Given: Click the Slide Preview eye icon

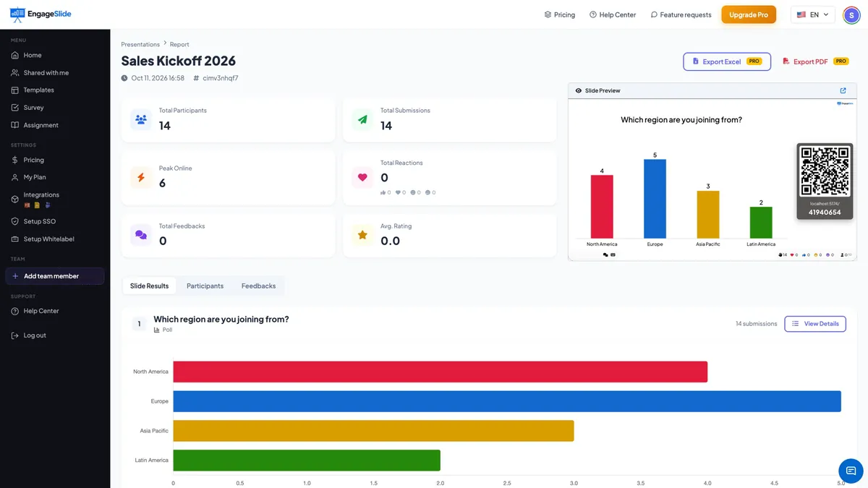Looking at the screenshot, I should click(x=579, y=90).
